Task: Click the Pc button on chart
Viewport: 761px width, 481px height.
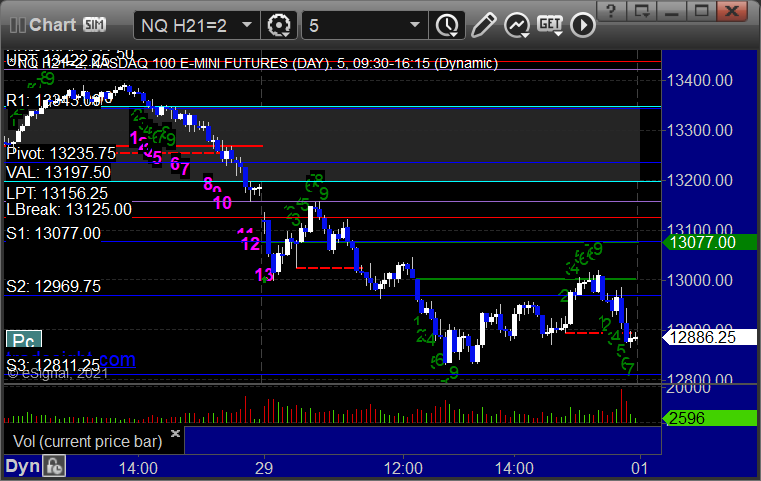Action: point(24,340)
